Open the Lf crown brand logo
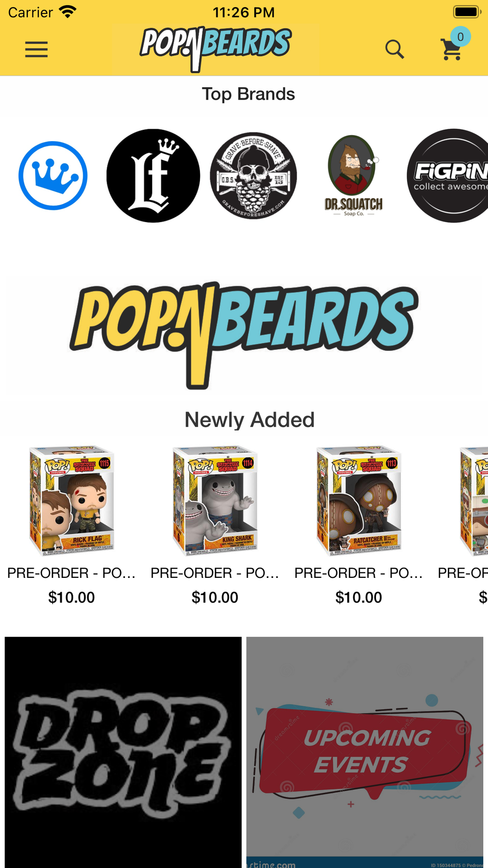The image size is (488, 868). 153,176
